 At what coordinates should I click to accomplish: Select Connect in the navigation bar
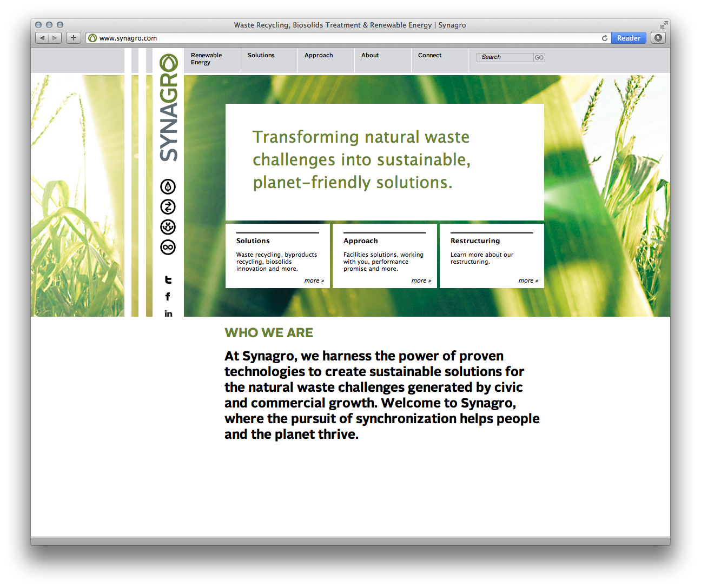(429, 56)
